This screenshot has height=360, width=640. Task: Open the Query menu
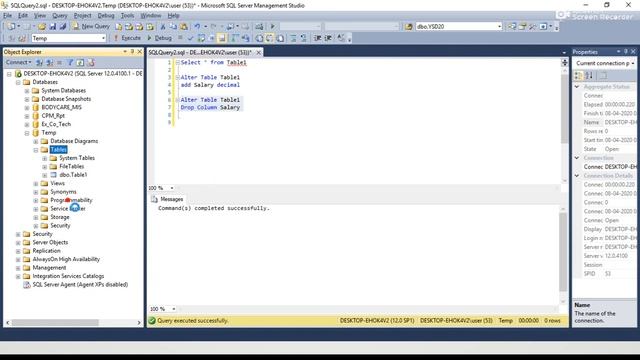[x=60, y=16]
